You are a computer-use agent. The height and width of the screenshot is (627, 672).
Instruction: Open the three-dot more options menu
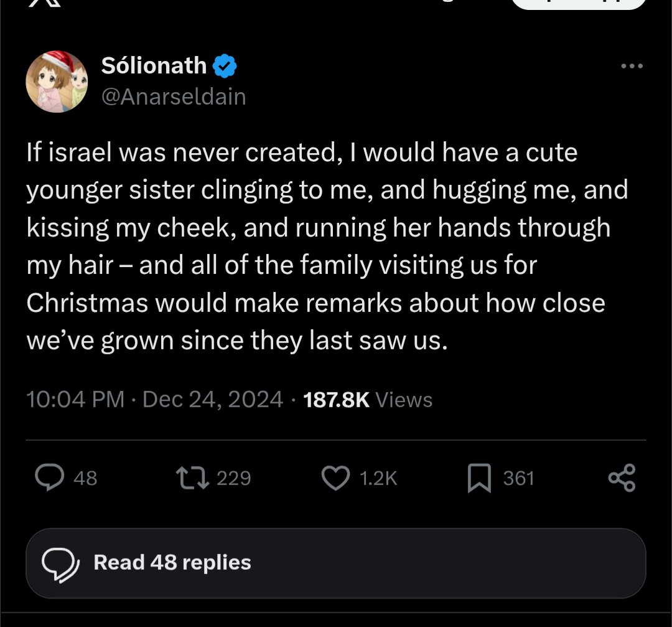pos(632,66)
